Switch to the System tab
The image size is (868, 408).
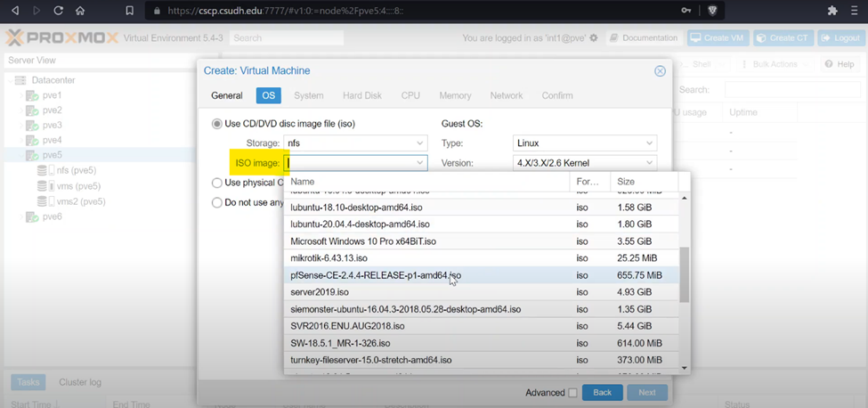[309, 95]
